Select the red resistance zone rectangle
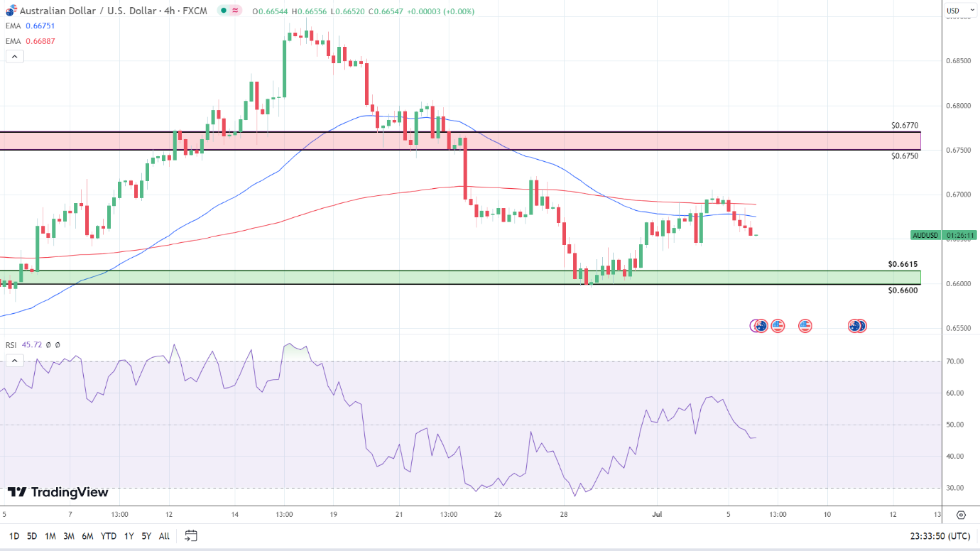This screenshot has width=980, height=551. tap(460, 141)
